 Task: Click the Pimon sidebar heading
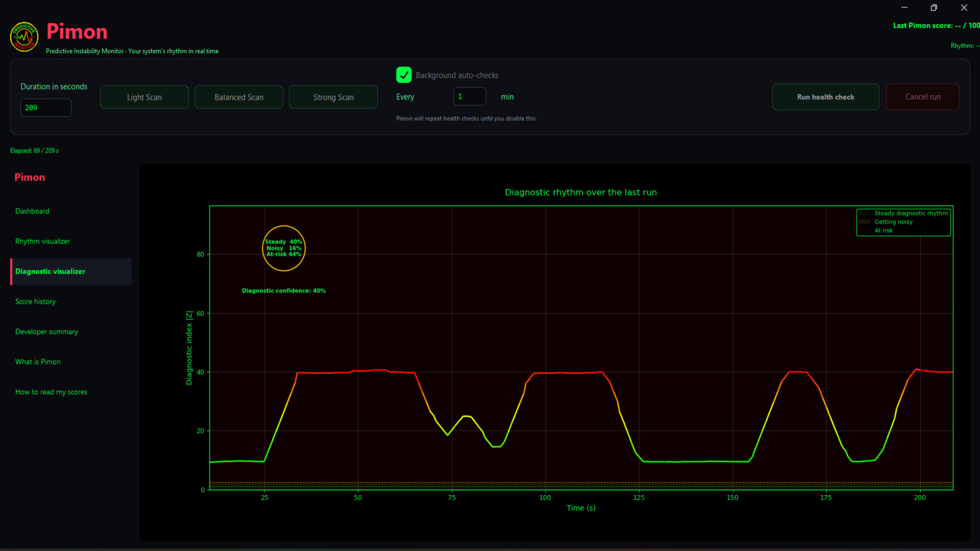click(30, 177)
